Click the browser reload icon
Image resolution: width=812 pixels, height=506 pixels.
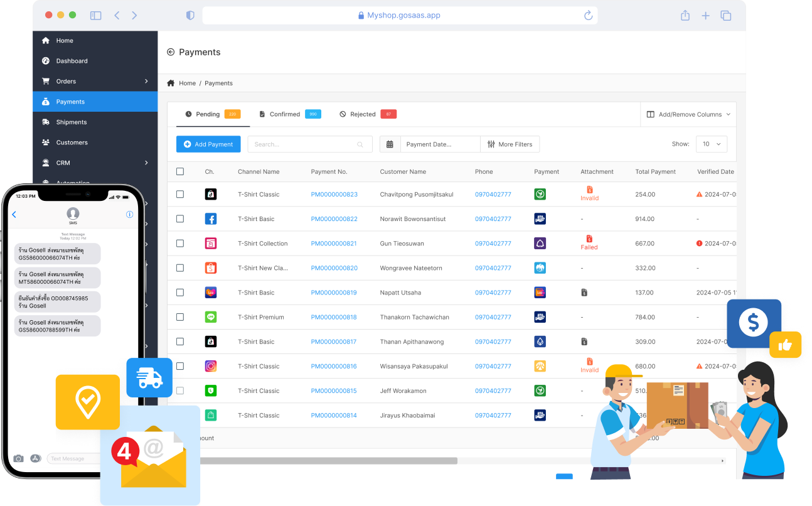(x=588, y=16)
